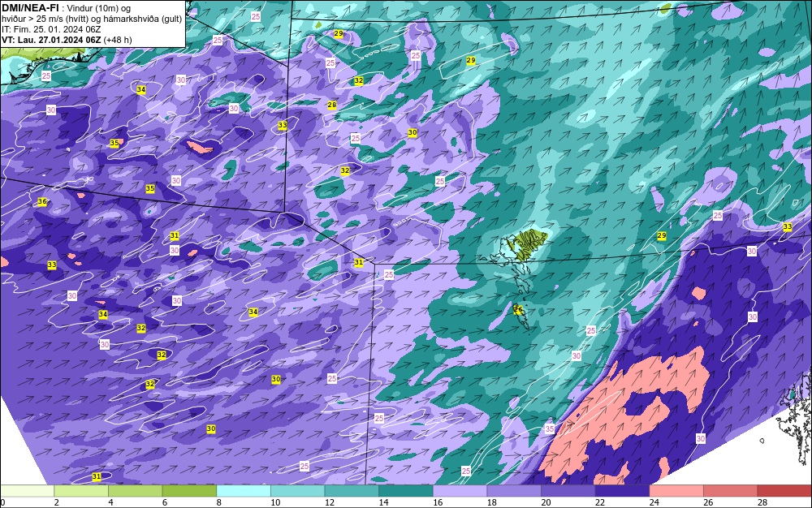Click the legend scale number 22
Screen dimensions: 812x508
(600, 502)
